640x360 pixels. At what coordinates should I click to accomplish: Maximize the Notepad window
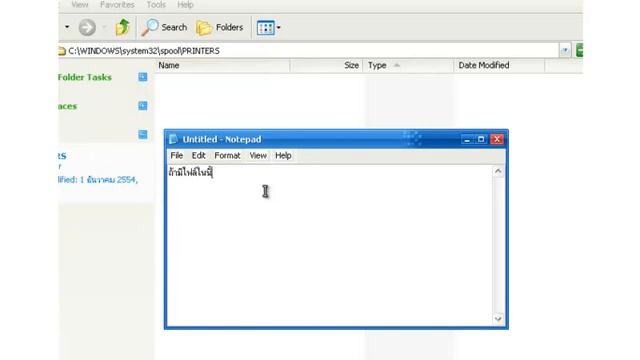tap(481, 140)
